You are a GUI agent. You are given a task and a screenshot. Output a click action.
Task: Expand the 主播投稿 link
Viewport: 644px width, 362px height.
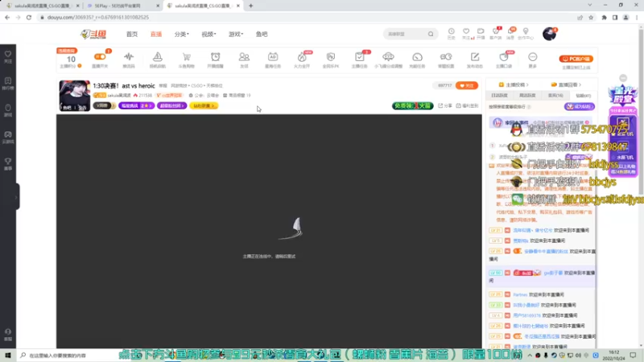pos(514,84)
